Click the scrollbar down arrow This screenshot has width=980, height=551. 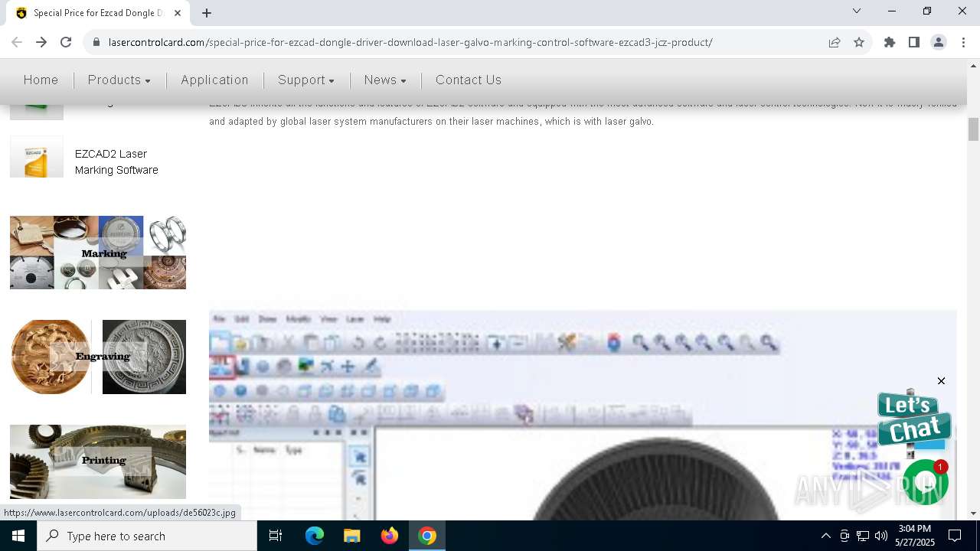click(973, 514)
